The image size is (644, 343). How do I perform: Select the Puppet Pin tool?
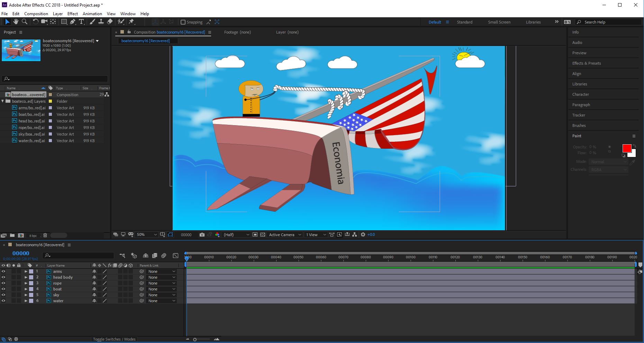(x=131, y=22)
